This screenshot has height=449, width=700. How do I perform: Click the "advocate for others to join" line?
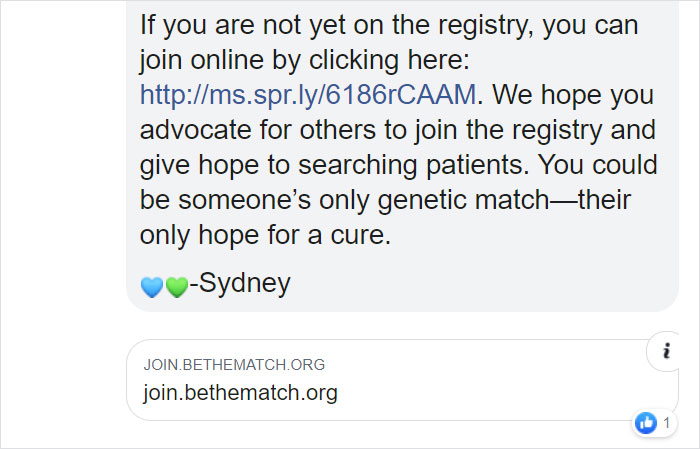(397, 130)
